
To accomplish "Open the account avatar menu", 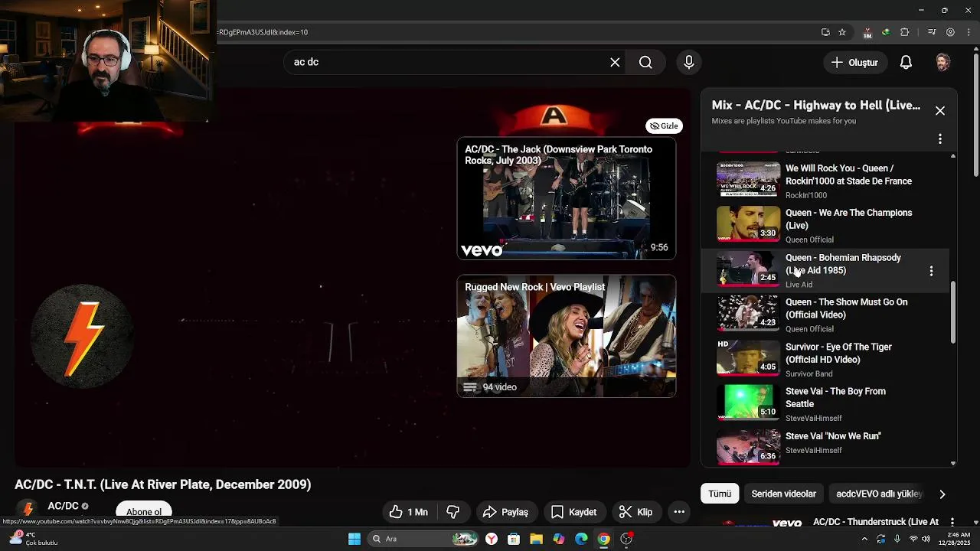I will [x=943, y=63].
